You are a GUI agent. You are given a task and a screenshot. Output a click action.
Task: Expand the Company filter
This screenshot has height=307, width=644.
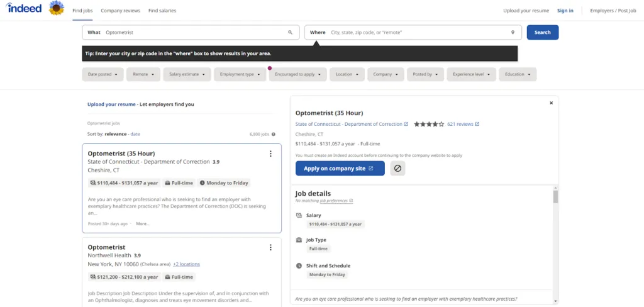[386, 74]
